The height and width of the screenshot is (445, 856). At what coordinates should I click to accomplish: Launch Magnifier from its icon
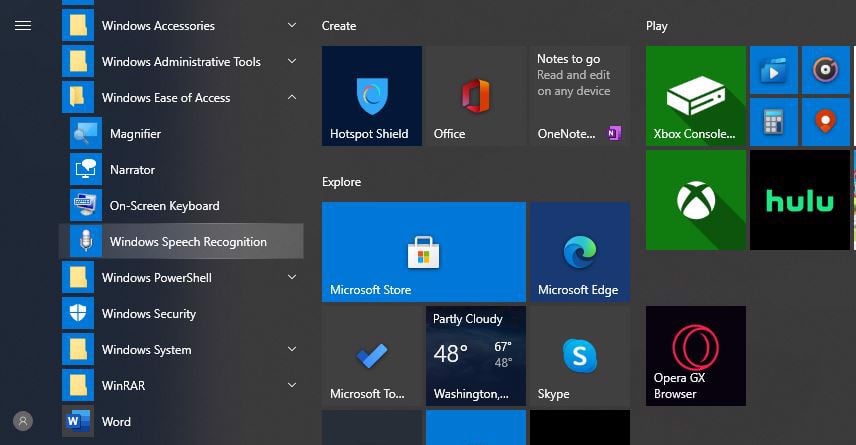pyautogui.click(x=86, y=133)
